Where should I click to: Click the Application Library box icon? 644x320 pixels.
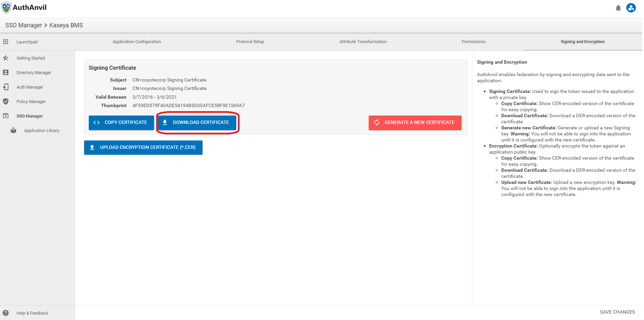[x=13, y=130]
